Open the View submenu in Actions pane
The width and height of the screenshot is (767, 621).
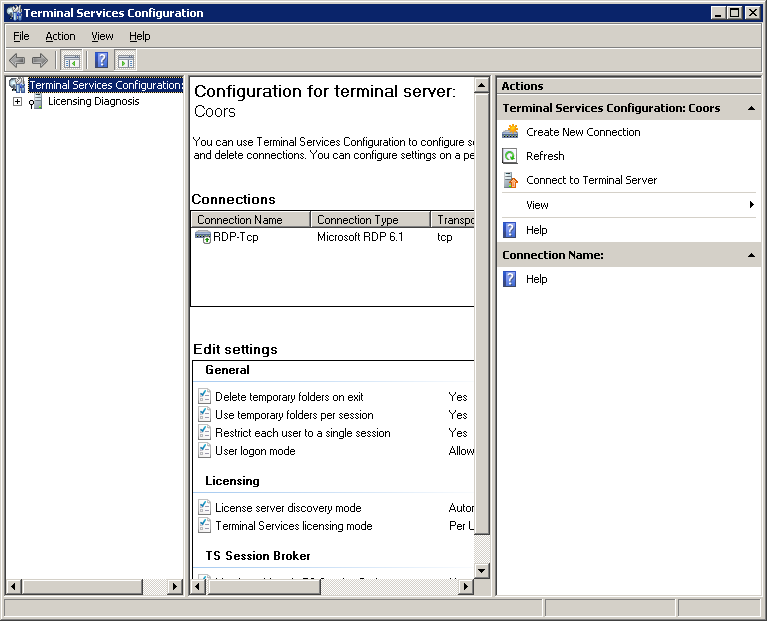pyautogui.click(x=537, y=205)
